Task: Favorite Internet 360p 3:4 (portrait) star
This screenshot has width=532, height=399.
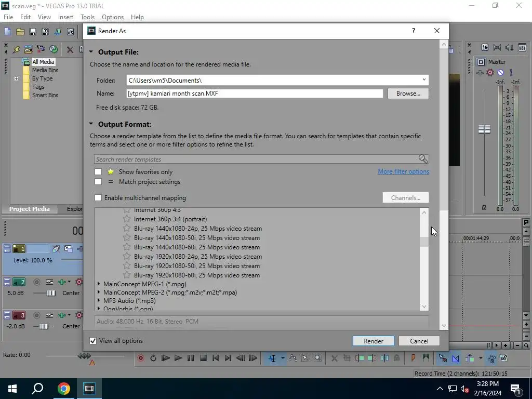Action: [127, 219]
